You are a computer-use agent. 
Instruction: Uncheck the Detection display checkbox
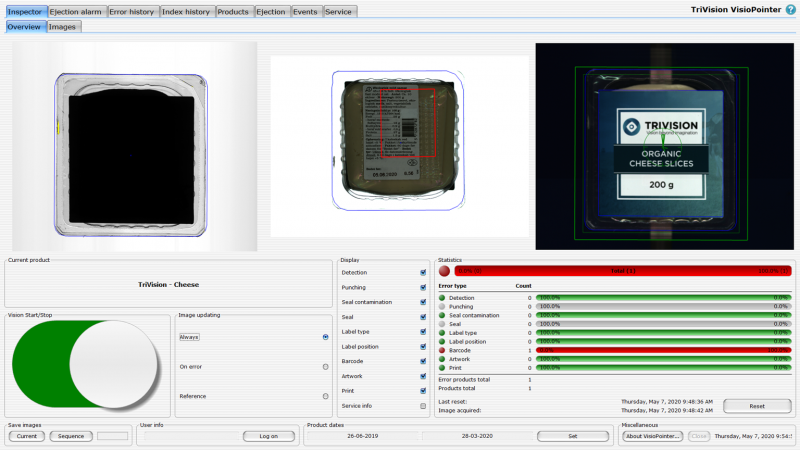point(423,272)
